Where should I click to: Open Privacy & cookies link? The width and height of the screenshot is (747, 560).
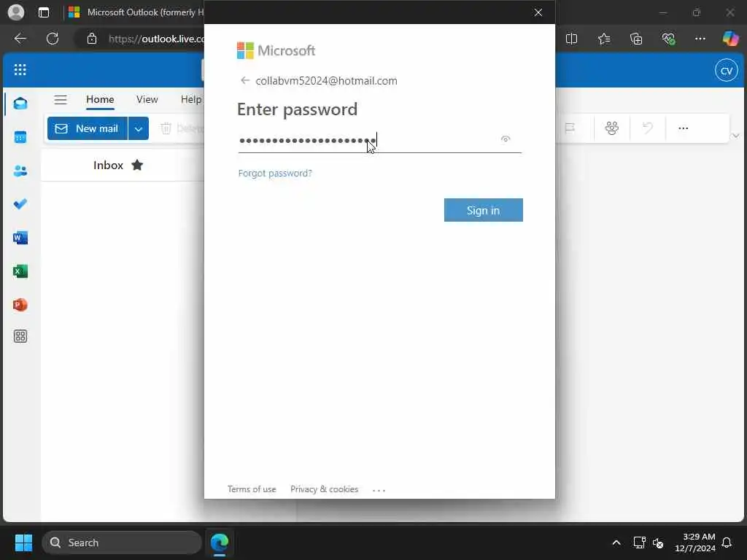click(x=324, y=489)
